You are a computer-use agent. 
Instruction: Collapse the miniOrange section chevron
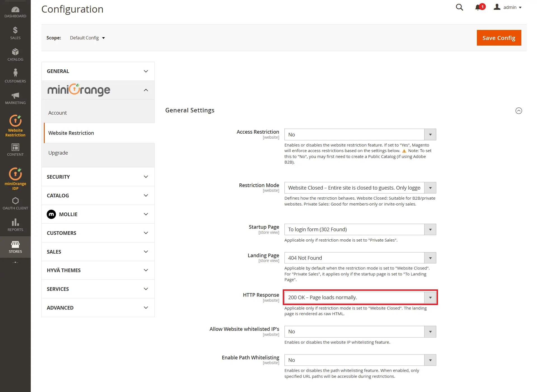(145, 90)
